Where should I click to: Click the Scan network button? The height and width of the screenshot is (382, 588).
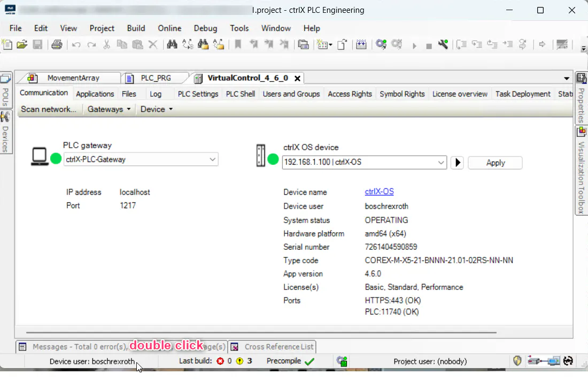pyautogui.click(x=48, y=109)
